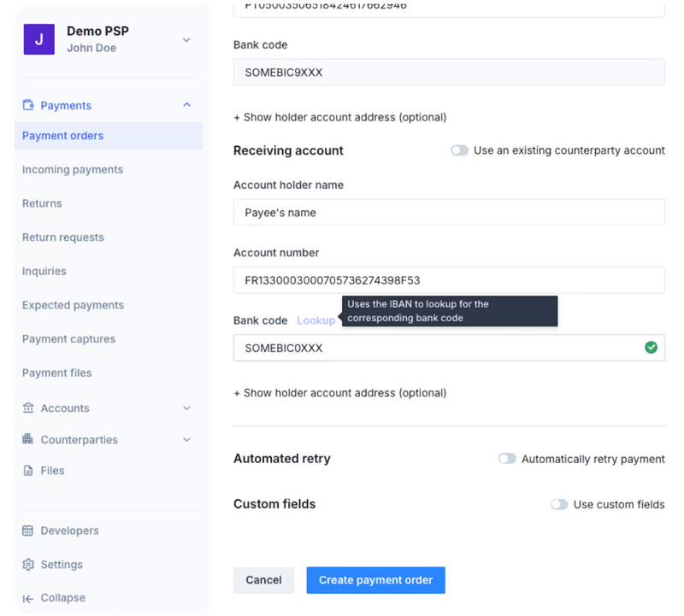The height and width of the screenshot is (616, 684).
Task: Click the purple J avatar icon
Action: click(38, 39)
